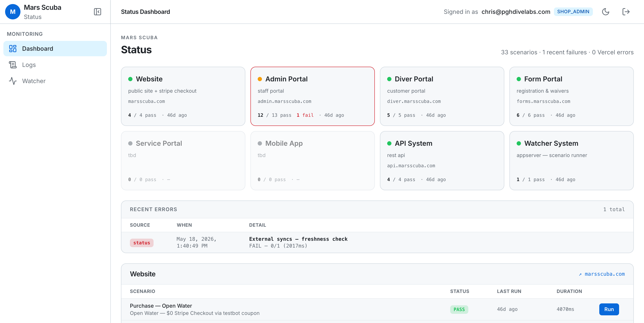
Task: Open the Watcher System status card
Action: 572,161
